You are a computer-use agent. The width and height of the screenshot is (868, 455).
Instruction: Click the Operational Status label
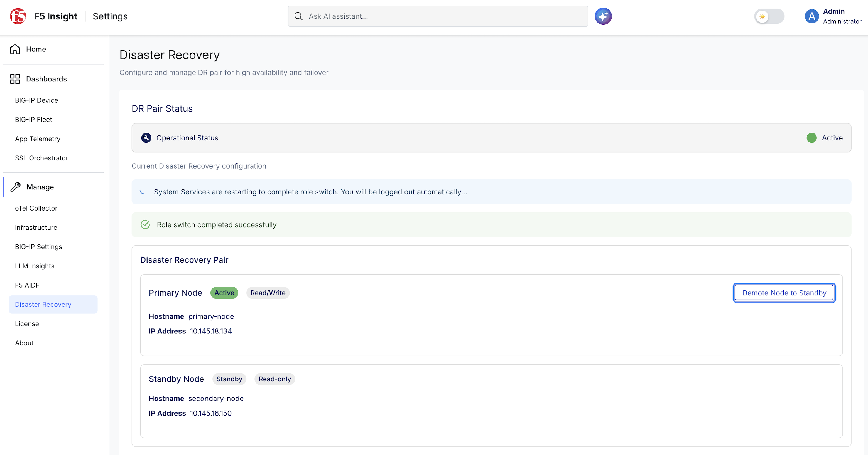pos(187,138)
